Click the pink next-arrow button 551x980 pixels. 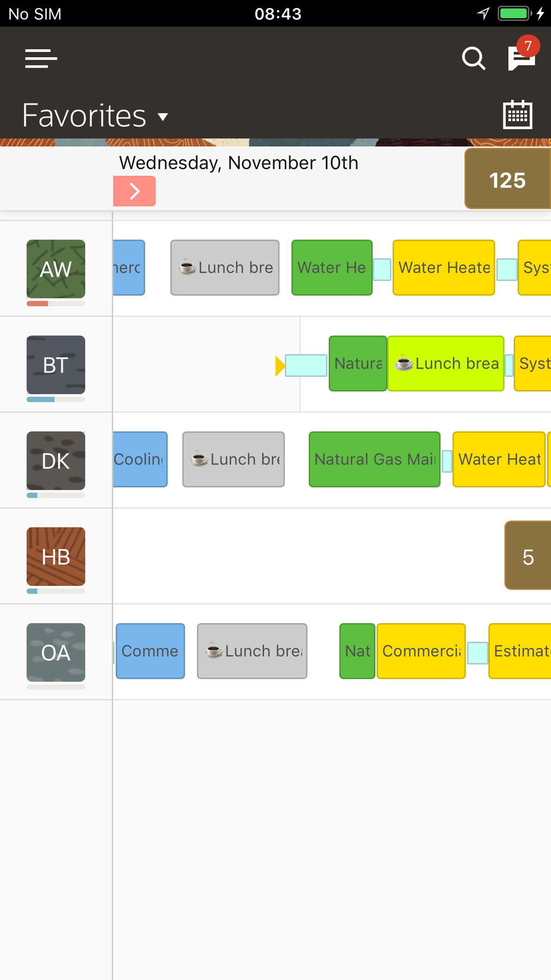coord(134,191)
